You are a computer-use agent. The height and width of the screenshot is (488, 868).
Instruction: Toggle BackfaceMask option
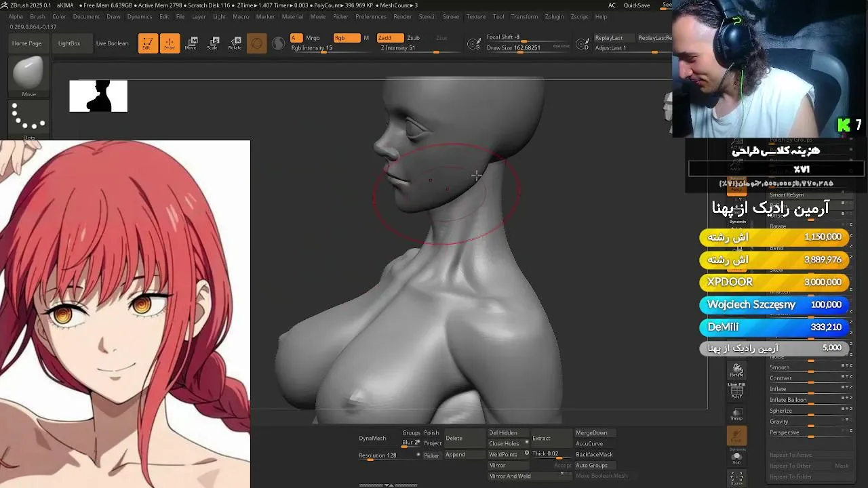pyautogui.click(x=594, y=455)
